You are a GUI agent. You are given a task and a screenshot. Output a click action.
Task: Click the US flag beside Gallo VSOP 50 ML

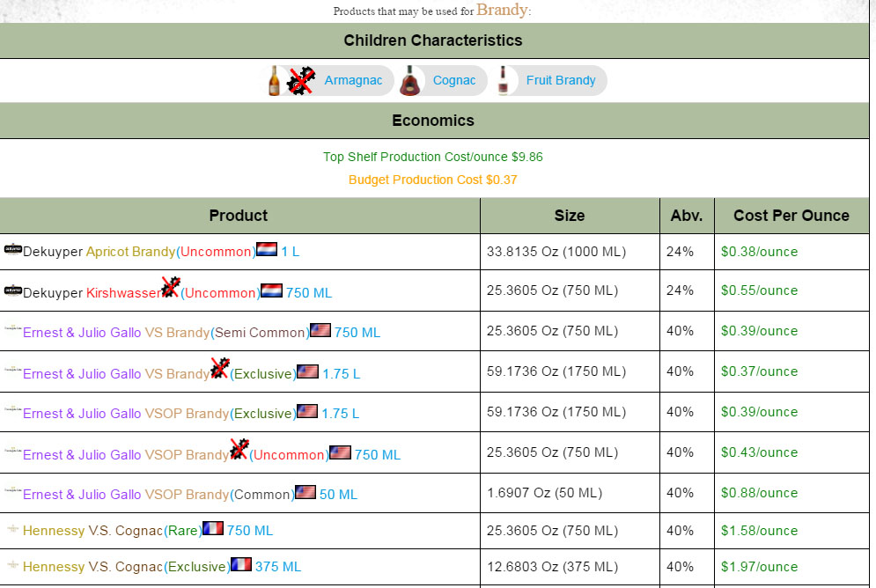305,493
